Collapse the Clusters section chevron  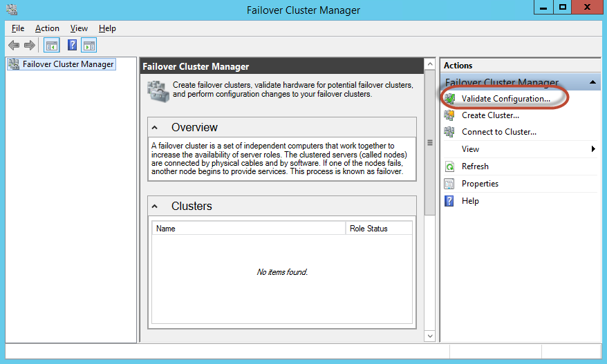coord(155,207)
